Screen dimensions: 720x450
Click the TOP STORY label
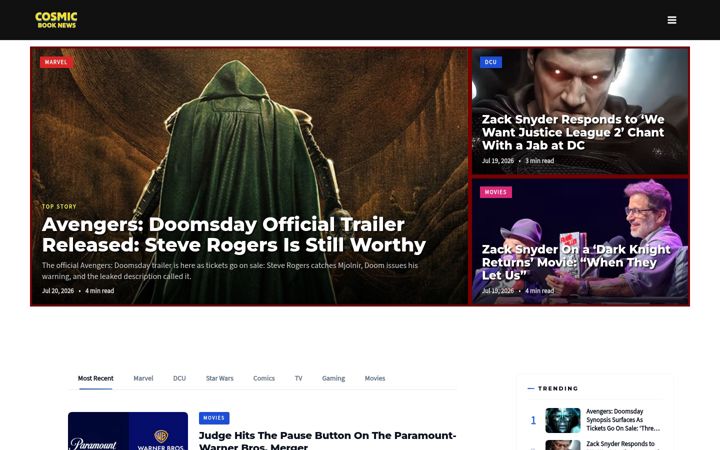click(59, 207)
